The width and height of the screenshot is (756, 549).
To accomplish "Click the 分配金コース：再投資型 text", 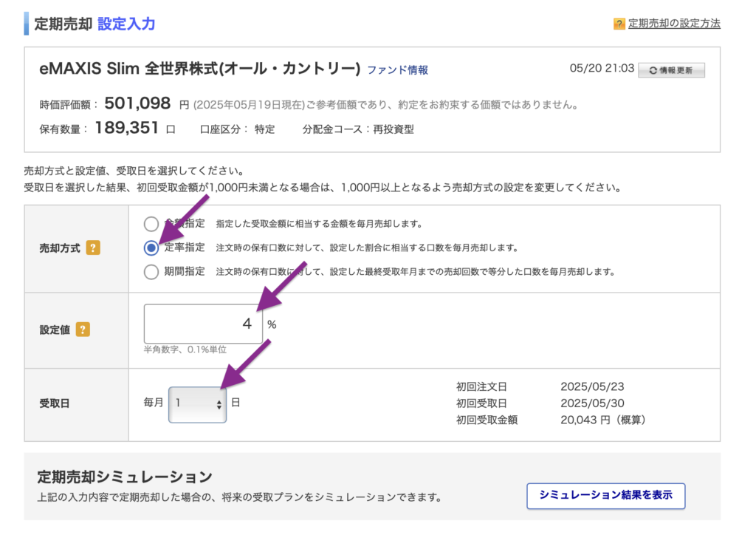I will click(x=358, y=129).
